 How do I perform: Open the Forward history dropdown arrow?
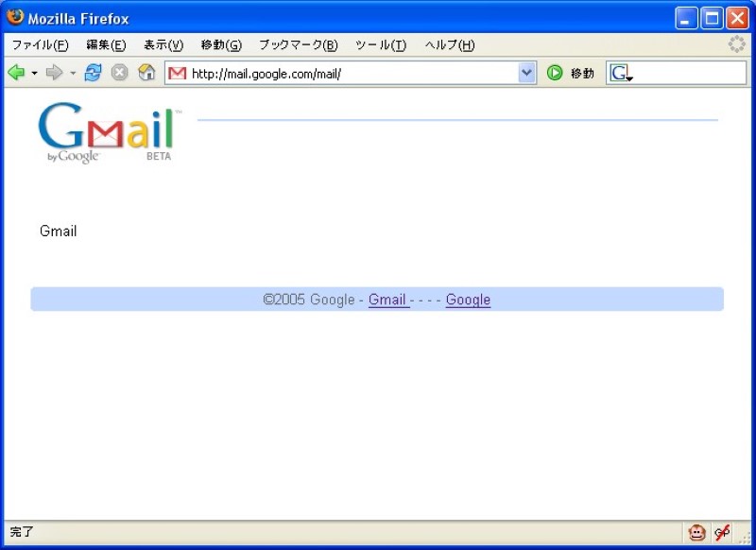[73, 74]
